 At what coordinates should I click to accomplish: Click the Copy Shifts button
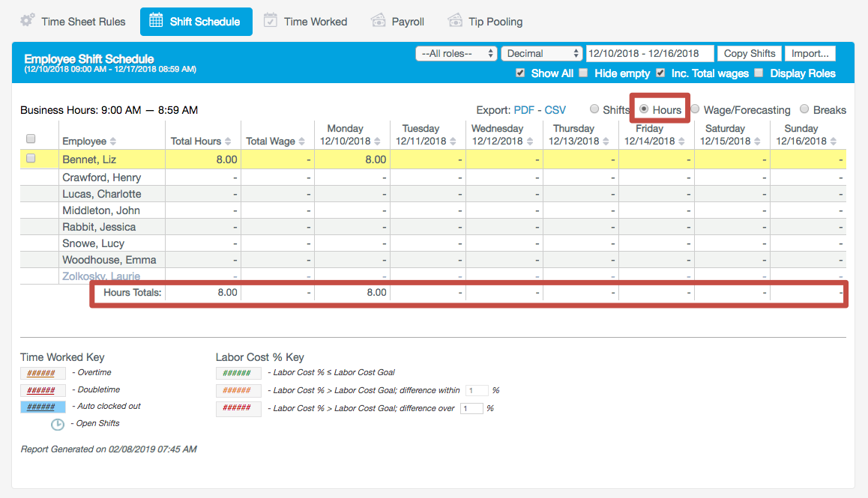click(749, 53)
